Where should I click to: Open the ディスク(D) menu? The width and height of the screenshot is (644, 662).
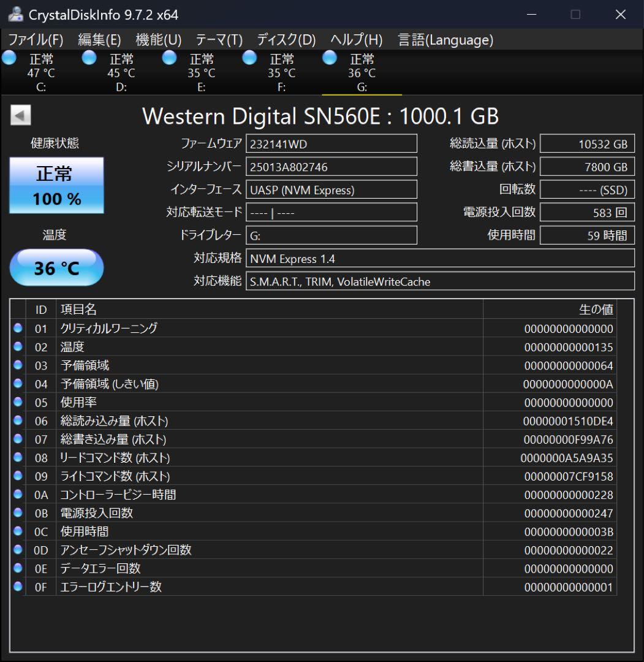[x=286, y=40]
